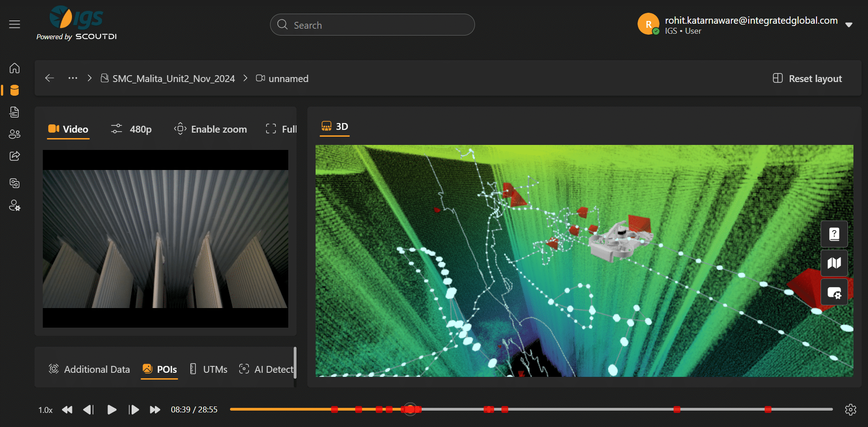Go to Home in sidebar
868x427 pixels.
point(15,68)
